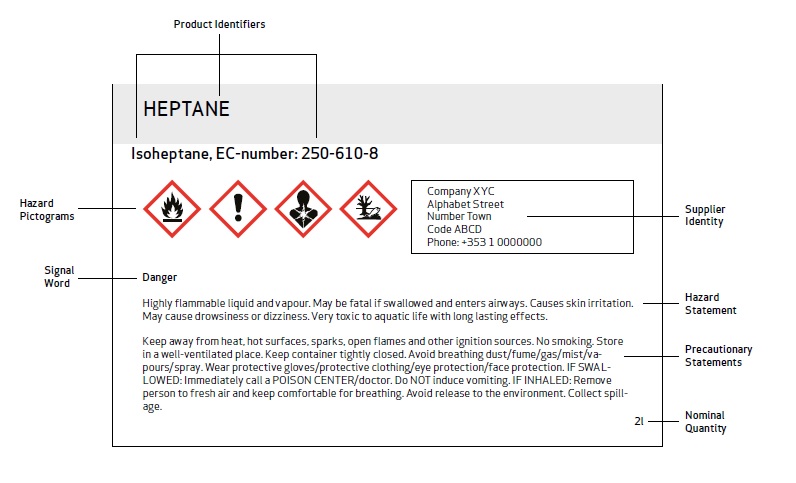
Task: Click the health hazard pictogram
Action: tap(303, 209)
